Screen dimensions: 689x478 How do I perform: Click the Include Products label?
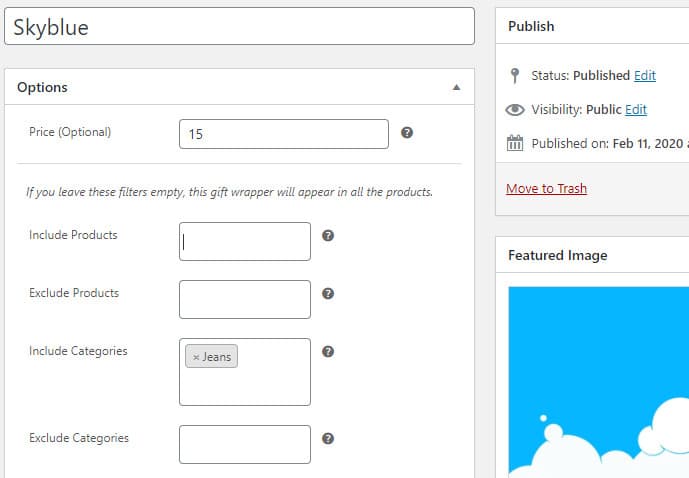coord(73,235)
